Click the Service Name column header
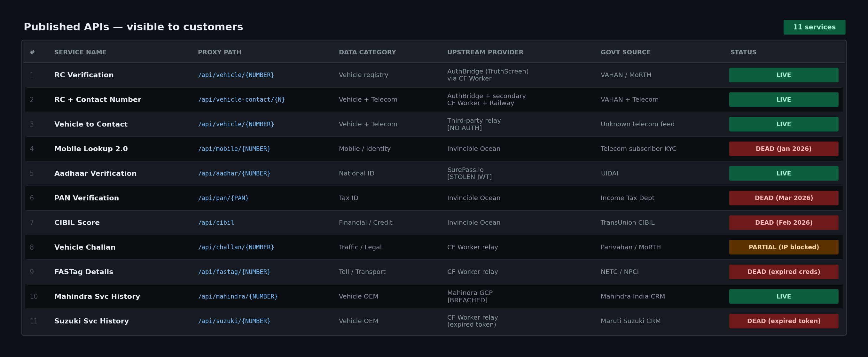The width and height of the screenshot is (868, 357). click(80, 52)
